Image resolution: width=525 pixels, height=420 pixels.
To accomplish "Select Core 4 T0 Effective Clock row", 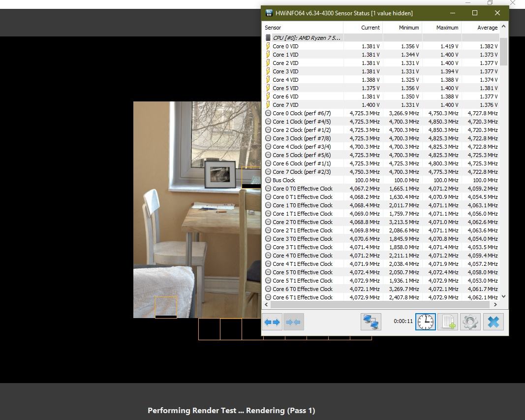I will coord(381,256).
